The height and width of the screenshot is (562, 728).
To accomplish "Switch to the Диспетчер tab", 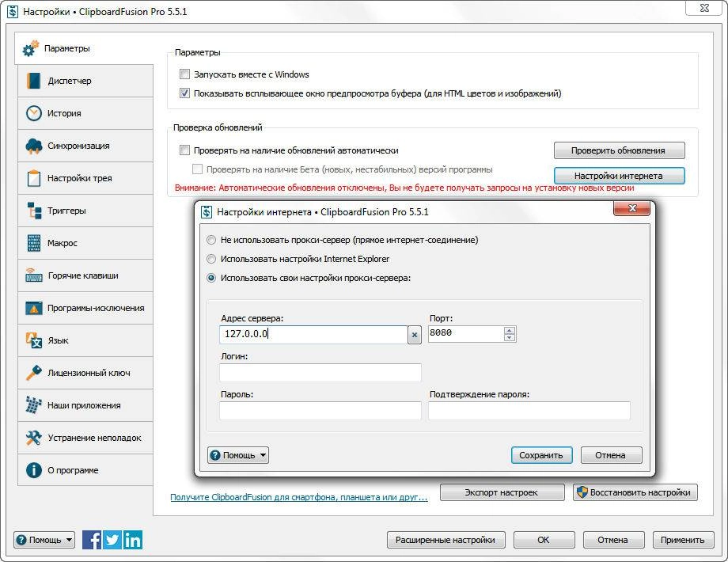I will [85, 81].
